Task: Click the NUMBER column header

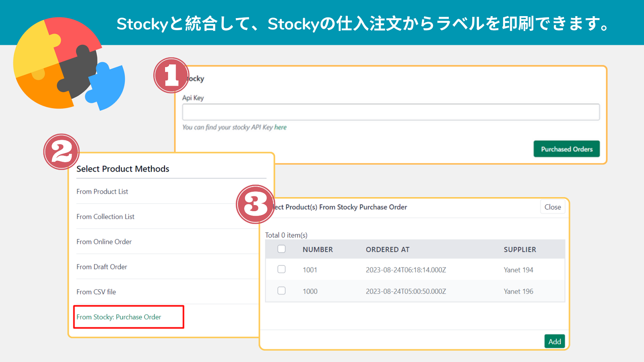Action: coord(318,249)
